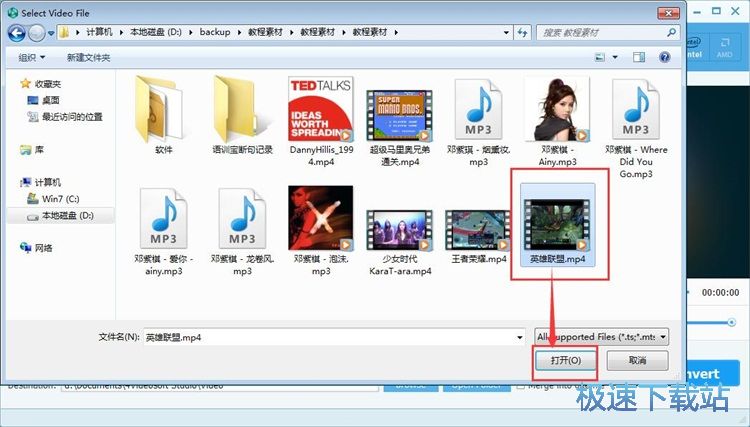The width and height of the screenshot is (750, 427).
Task: Select 计算机 in the navigation pane
Action: [x=41, y=182]
